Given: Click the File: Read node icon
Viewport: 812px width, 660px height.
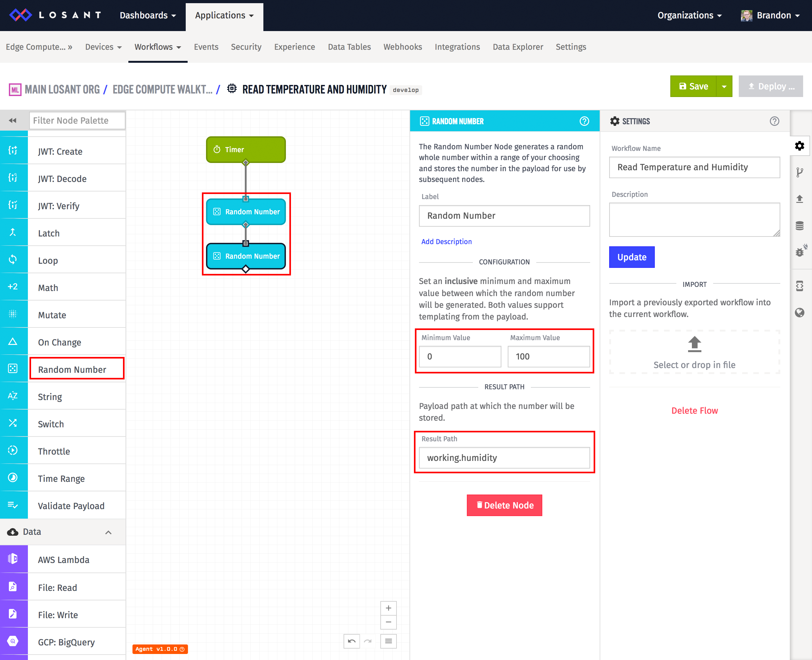Looking at the screenshot, I should coord(13,587).
